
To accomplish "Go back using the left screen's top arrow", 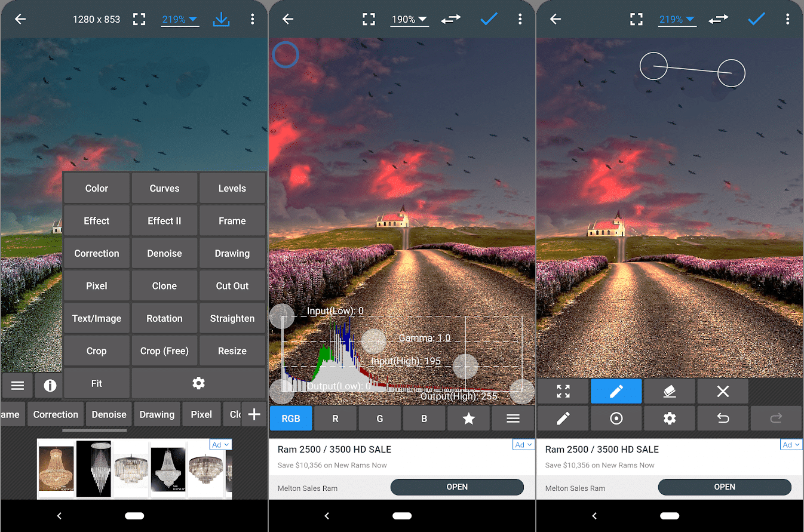I will click(20, 19).
